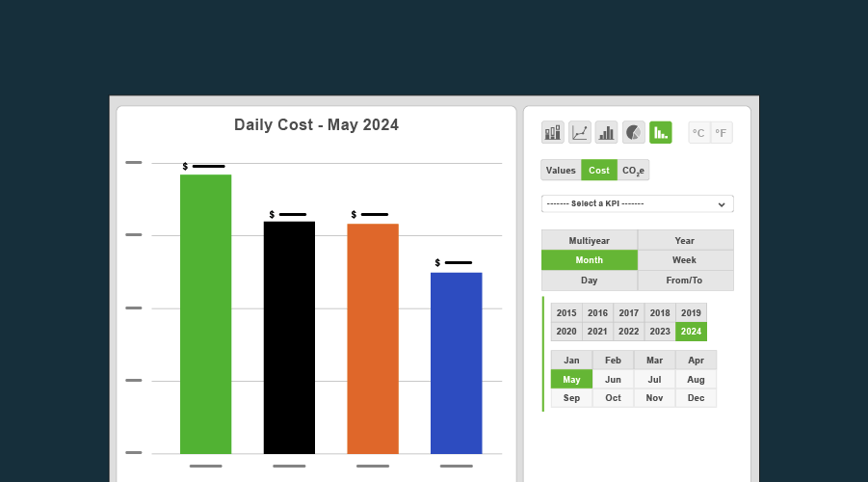This screenshot has height=482, width=868.
Task: Select the stacked bar chart icon
Action: pyautogui.click(x=552, y=132)
